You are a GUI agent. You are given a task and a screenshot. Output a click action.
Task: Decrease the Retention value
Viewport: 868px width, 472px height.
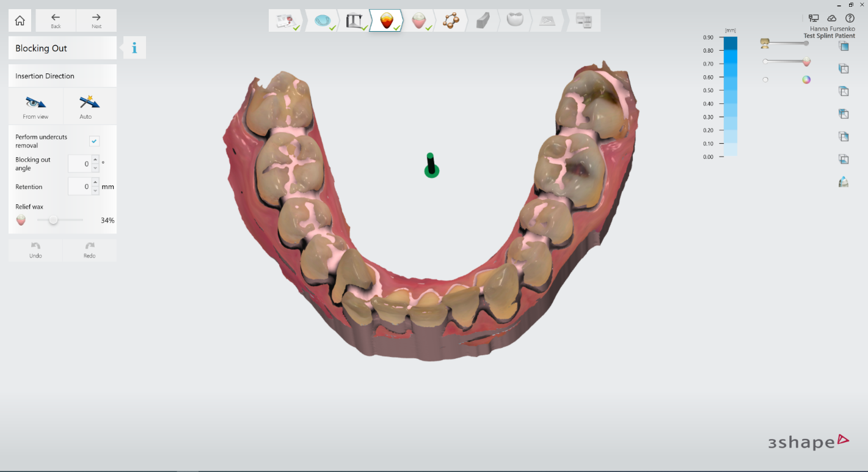pos(95,191)
